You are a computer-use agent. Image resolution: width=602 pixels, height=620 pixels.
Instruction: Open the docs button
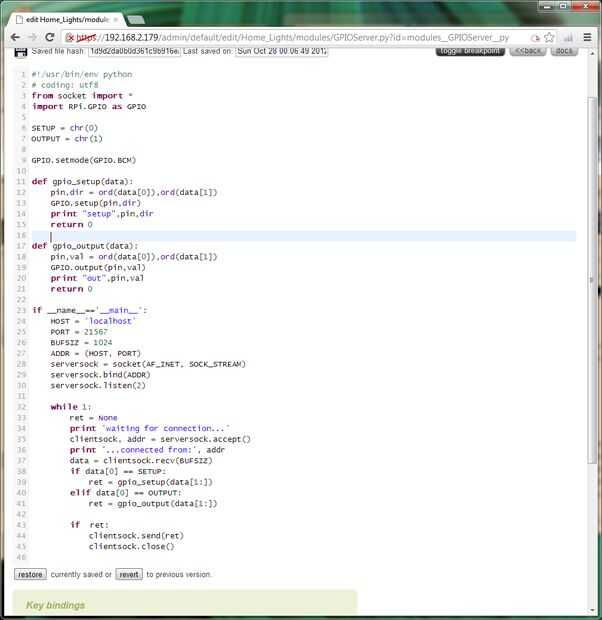(564, 51)
